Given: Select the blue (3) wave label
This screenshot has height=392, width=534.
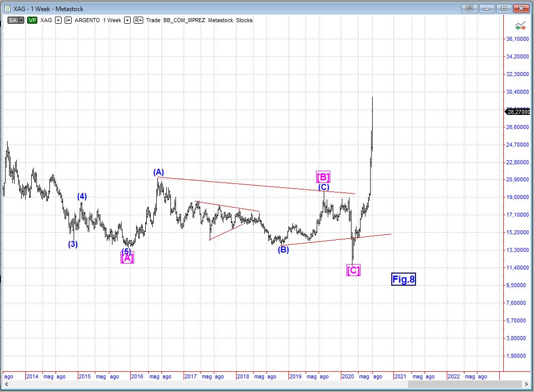Looking at the screenshot, I should [x=73, y=244].
